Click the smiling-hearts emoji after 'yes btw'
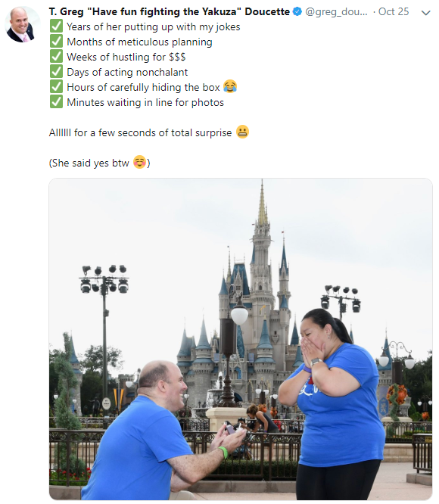The height and width of the screenshot is (504, 439). pos(140,162)
